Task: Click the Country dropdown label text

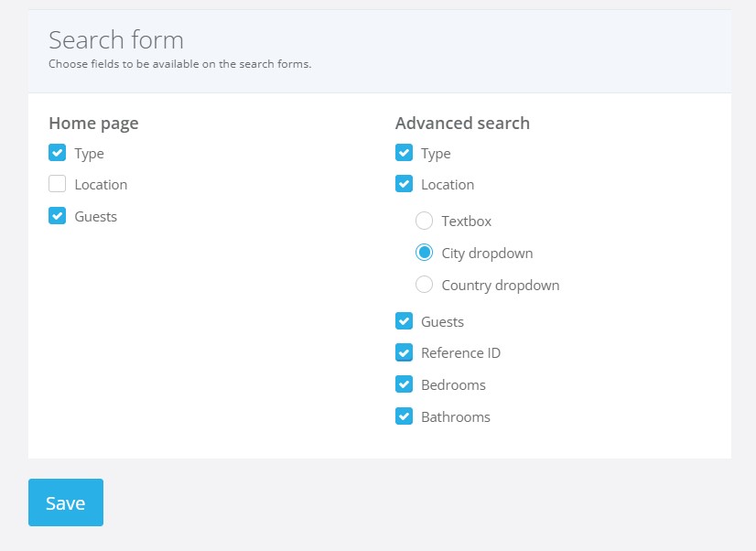Action: [x=501, y=286]
